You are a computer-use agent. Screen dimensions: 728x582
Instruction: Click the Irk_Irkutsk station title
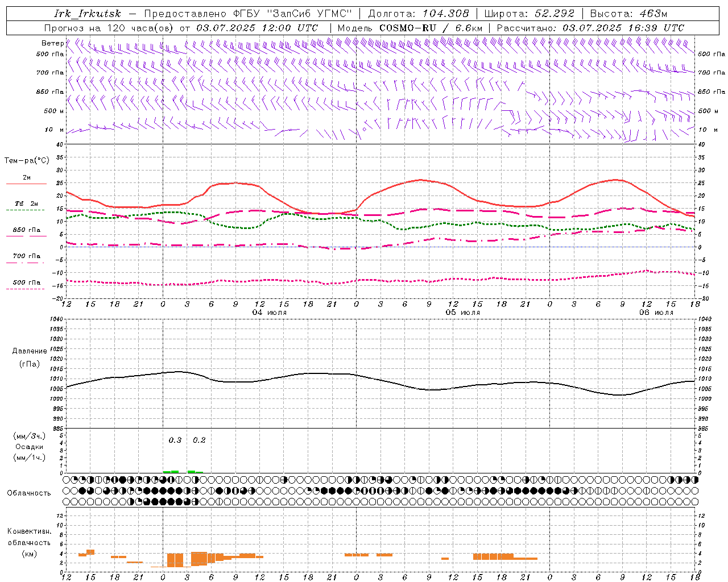click(88, 14)
